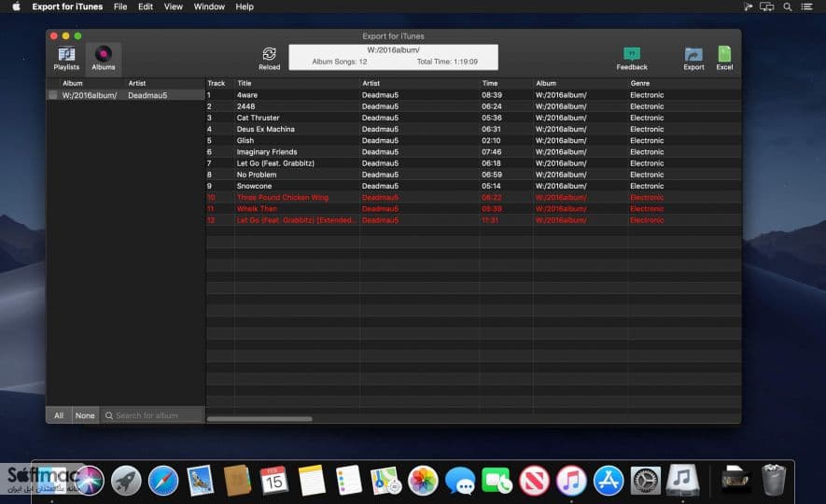Open the Playlists view in the toolbar

[x=66, y=59]
